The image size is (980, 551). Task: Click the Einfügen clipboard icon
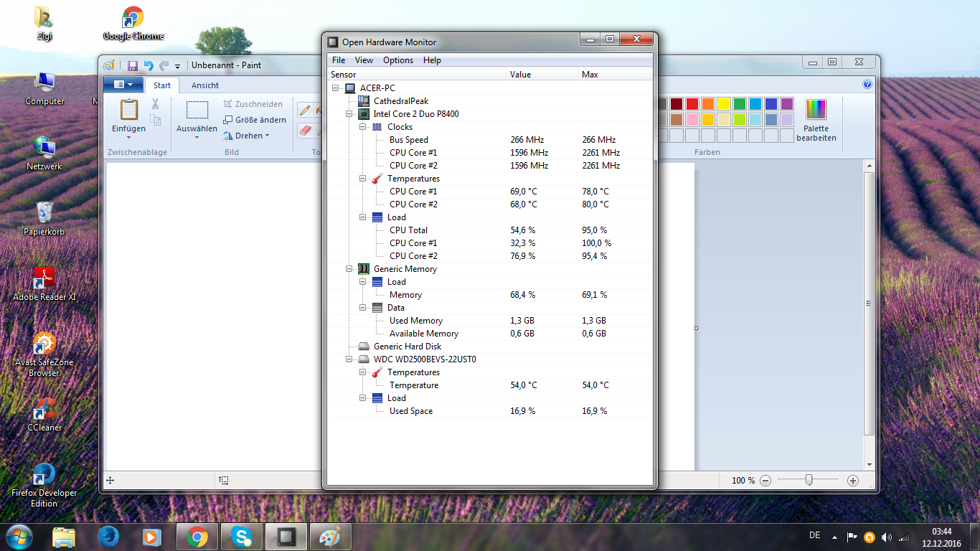pos(129,110)
